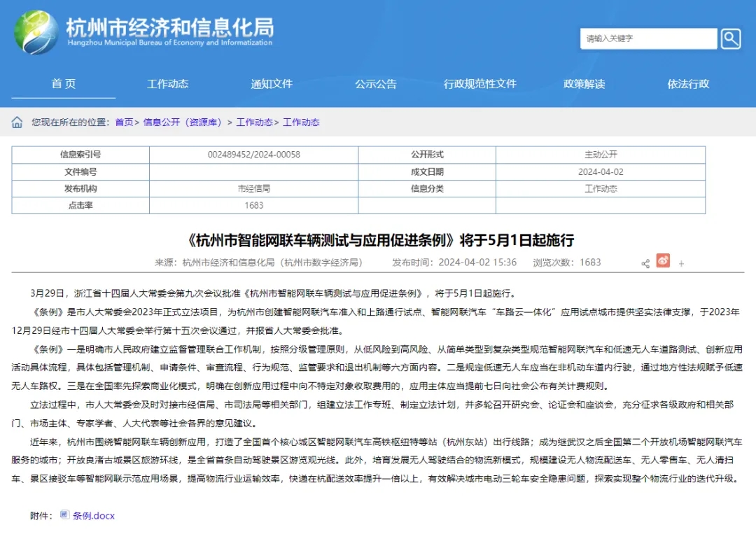Click the search magnifier icon button
756x539 pixels.
[730, 38]
